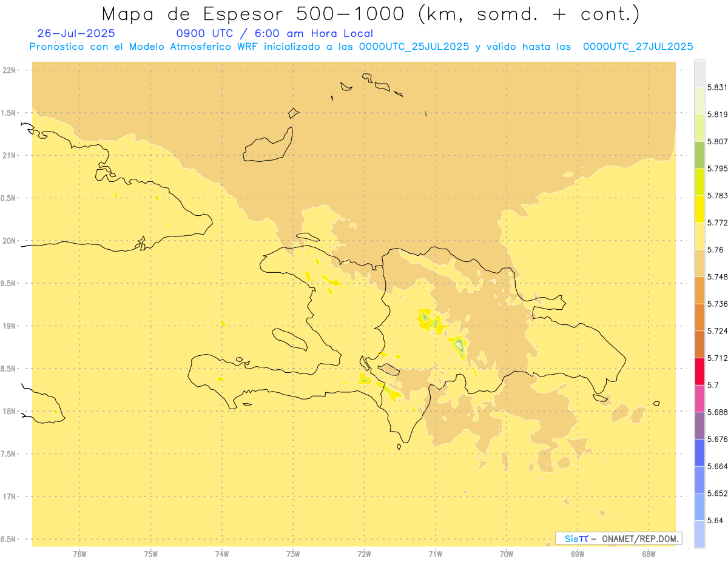The image size is (728, 562).
Task: Pick the red colorbar segment between 5.712 and 5.7
Action: (699, 372)
